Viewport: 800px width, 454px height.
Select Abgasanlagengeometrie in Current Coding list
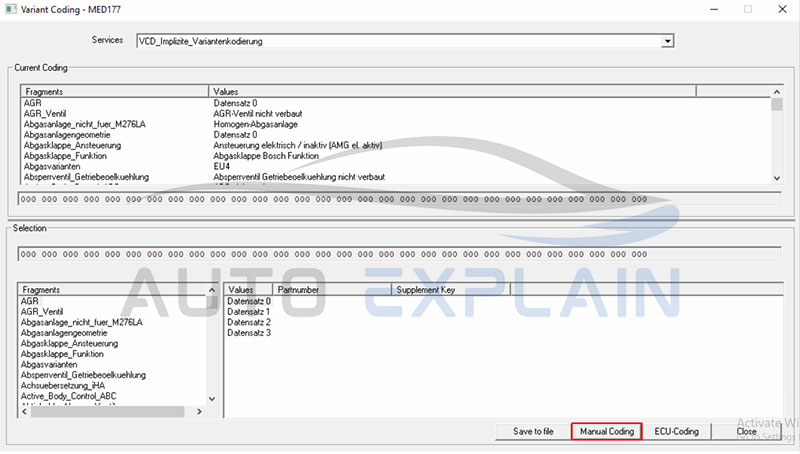[x=67, y=135]
